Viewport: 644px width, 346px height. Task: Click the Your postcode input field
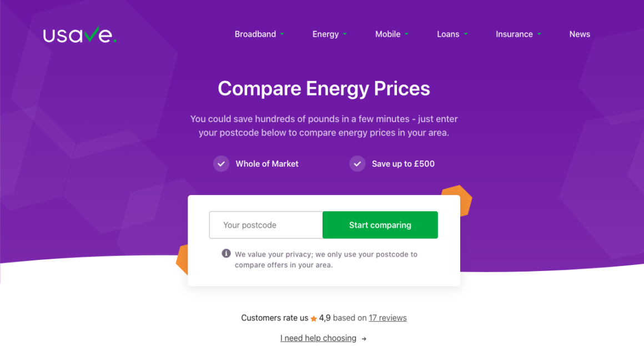(x=265, y=225)
